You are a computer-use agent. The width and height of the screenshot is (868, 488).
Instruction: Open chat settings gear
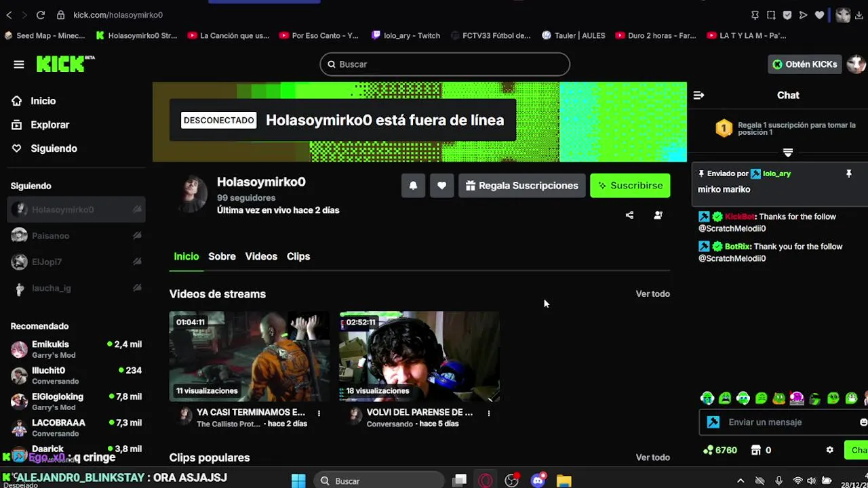[x=829, y=450]
